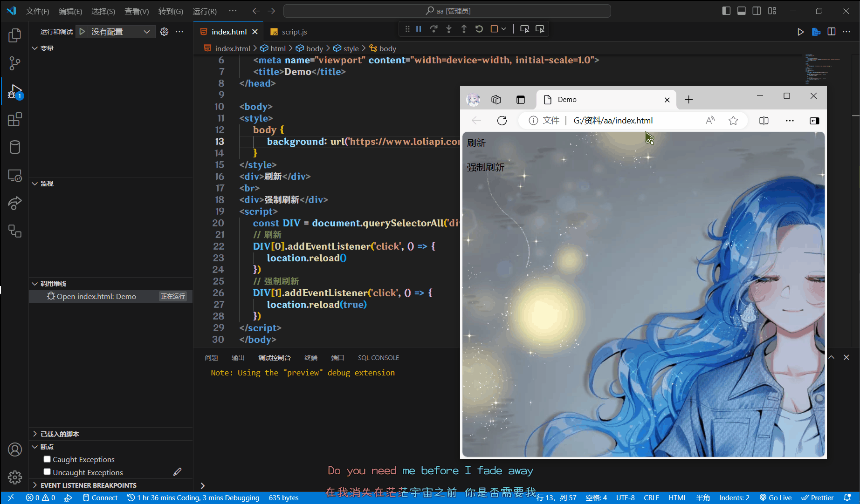The image size is (860, 504).
Task: Run code with editor title play button
Action: coord(800,32)
